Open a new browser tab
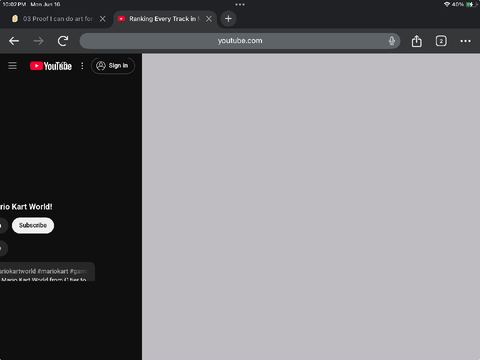The width and height of the screenshot is (480, 360). (x=228, y=19)
